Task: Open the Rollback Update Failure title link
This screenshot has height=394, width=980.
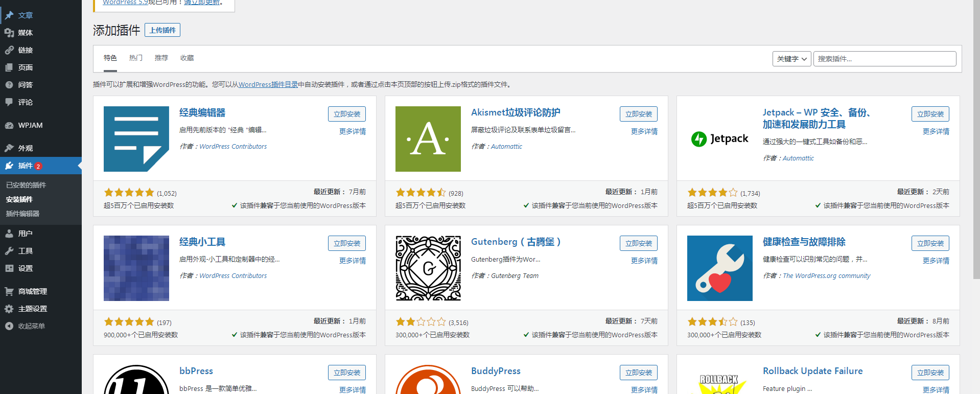Action: (813, 371)
